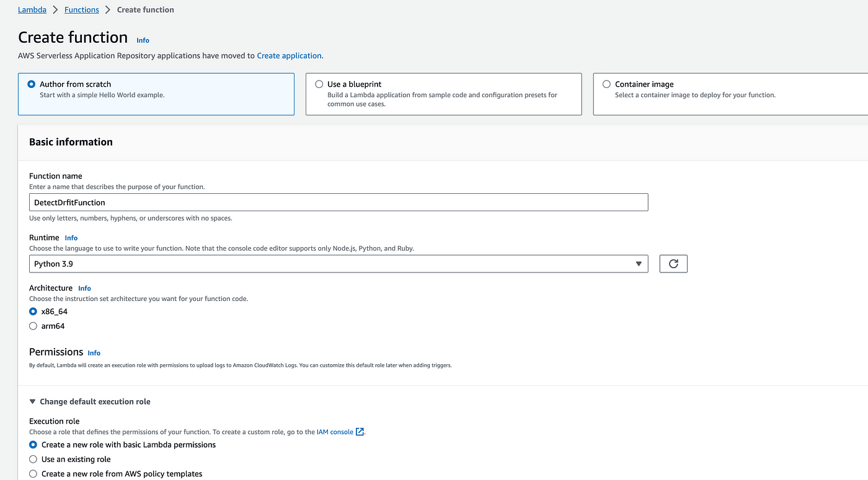
Task: Open the IAM console link
Action: point(335,432)
